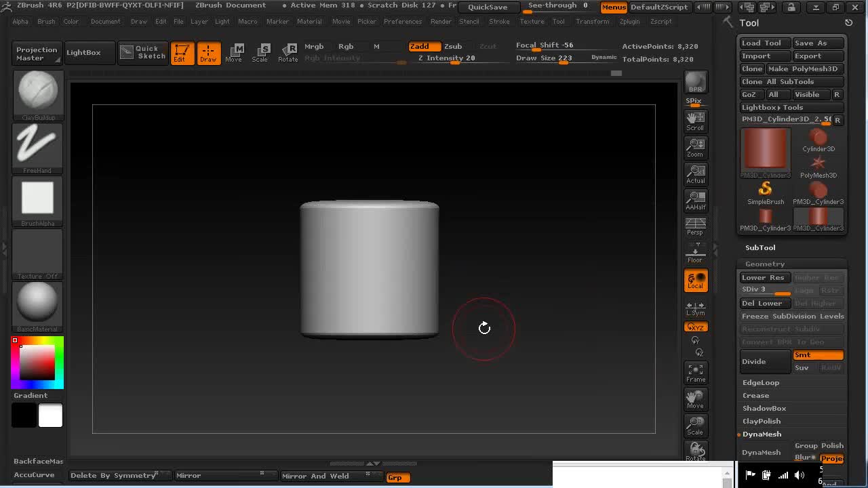This screenshot has width=868, height=488.
Task: Click the Export tool button
Action: tap(818, 56)
